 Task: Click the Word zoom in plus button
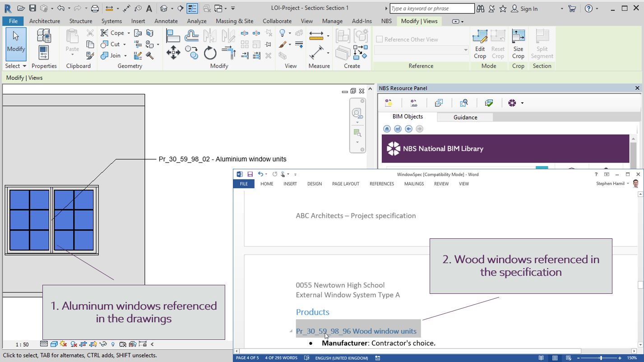pos(620,358)
